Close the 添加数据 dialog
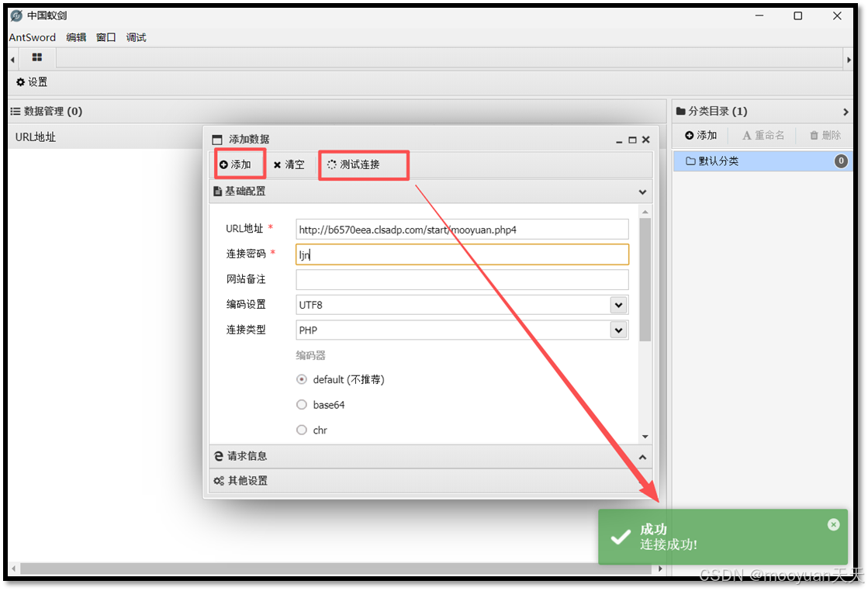The image size is (868, 591). (645, 140)
